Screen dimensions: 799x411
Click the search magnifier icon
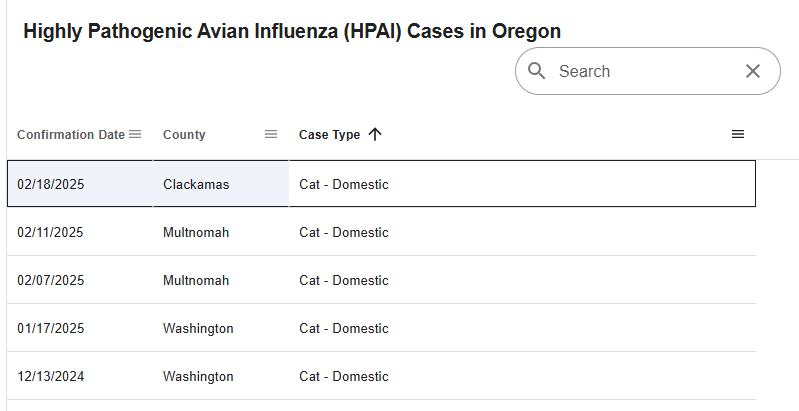(537, 71)
